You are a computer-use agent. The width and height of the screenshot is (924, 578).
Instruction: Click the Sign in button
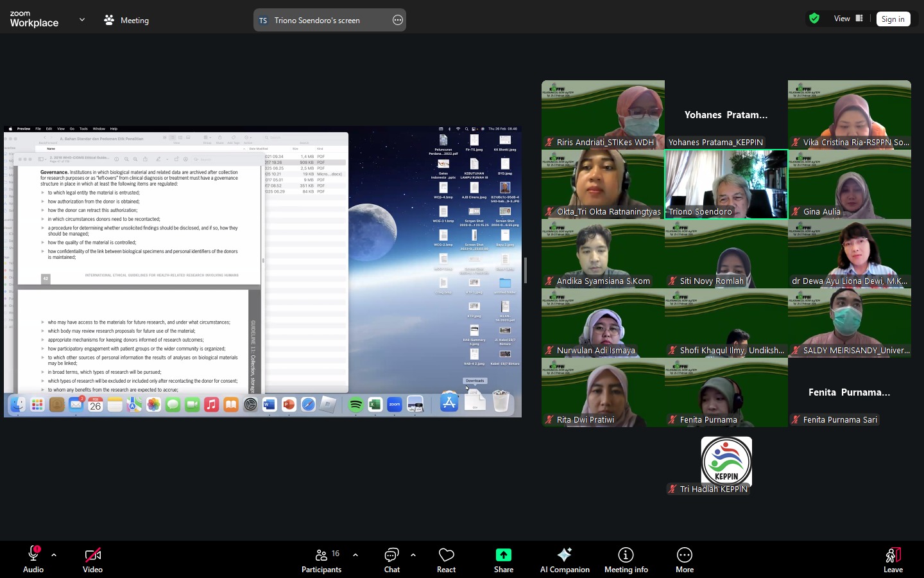[893, 19]
